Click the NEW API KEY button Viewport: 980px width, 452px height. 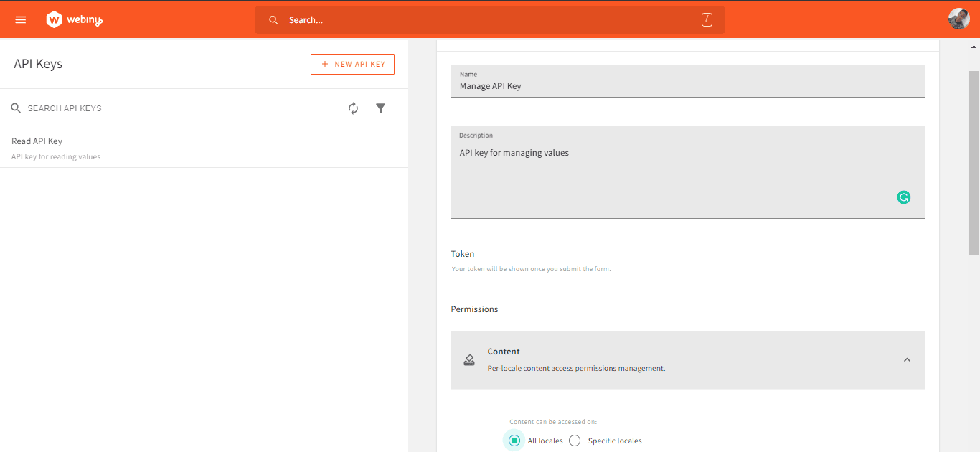point(352,64)
